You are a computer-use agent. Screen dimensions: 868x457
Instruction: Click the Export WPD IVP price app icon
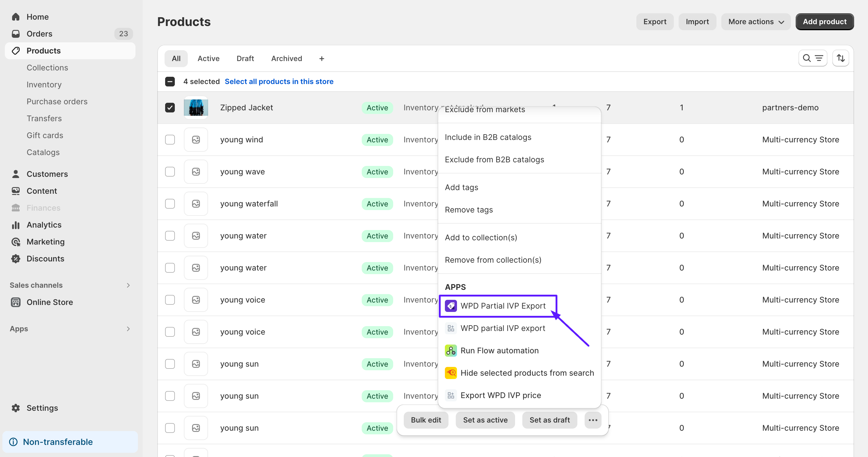pyautogui.click(x=451, y=395)
